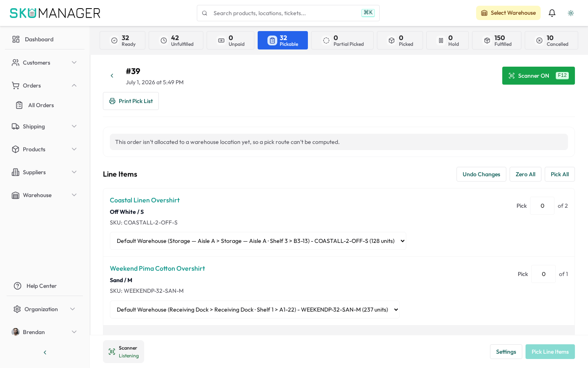Collapse the sidebar with the arrow
Screen dimensions: 588x368
coord(45,352)
